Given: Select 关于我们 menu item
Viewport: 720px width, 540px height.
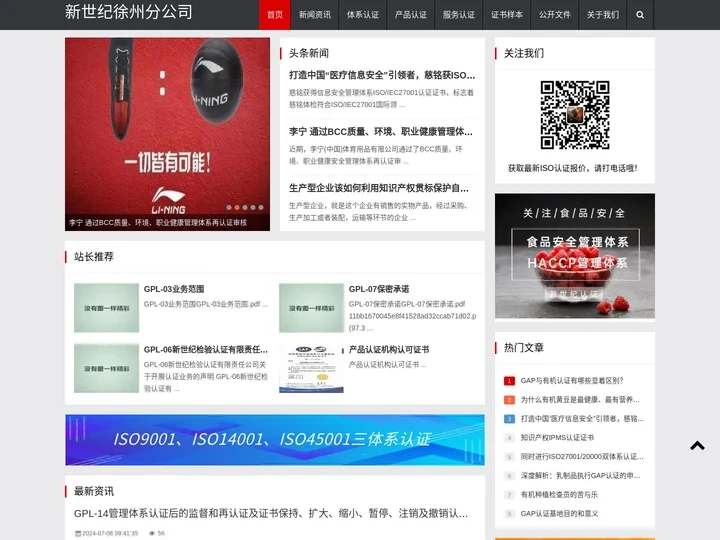Looking at the screenshot, I should [603, 15].
